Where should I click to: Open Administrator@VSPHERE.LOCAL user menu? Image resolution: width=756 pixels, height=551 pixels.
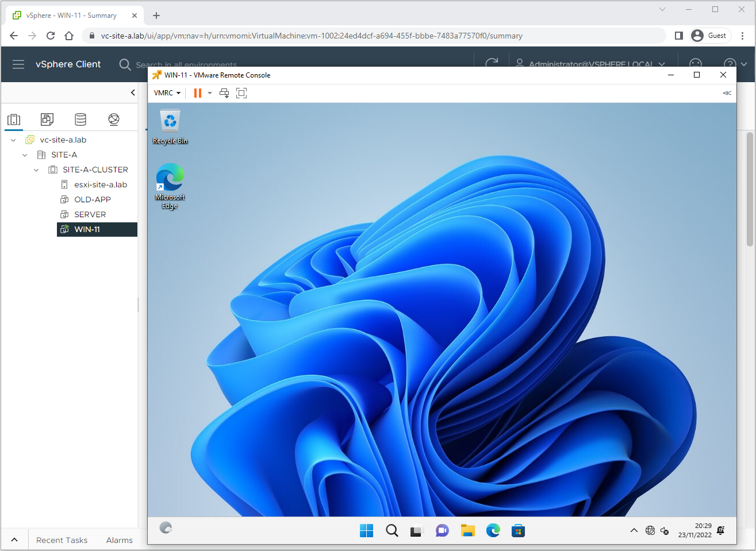[x=590, y=63]
